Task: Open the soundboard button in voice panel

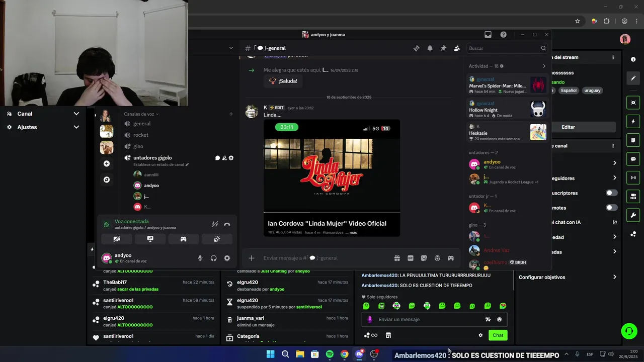Action: [x=217, y=239]
